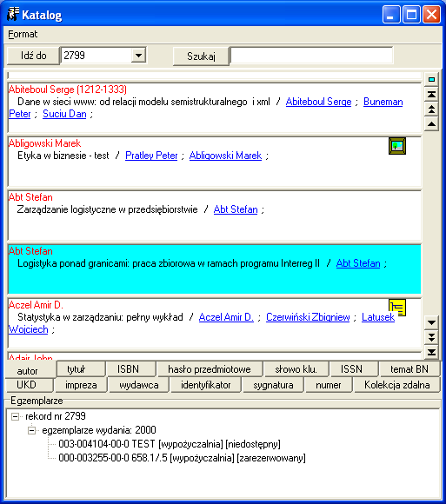Click 'Statystyka w zarządzaniu: pełny wykład' title
The width and height of the screenshot is (446, 504).
[100, 317]
